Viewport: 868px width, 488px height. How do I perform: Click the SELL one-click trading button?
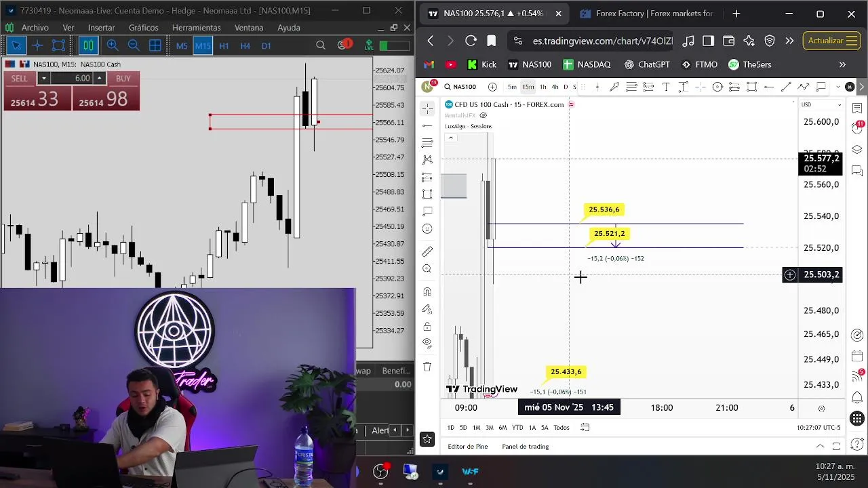[20, 79]
